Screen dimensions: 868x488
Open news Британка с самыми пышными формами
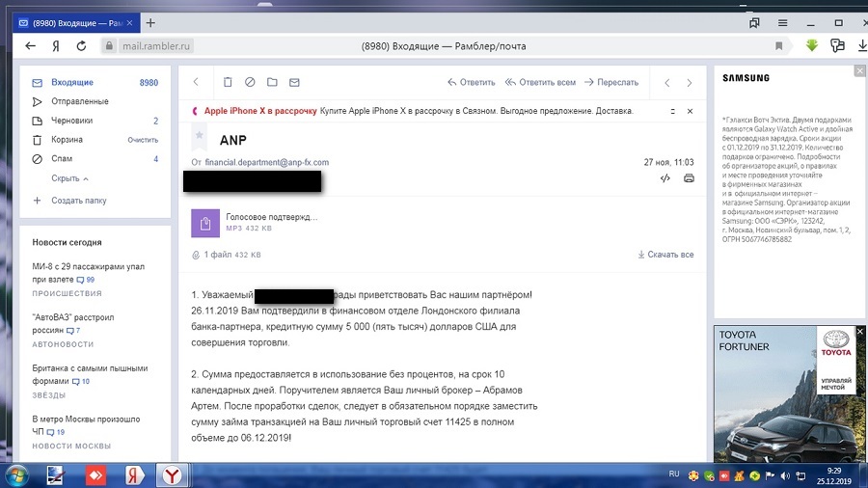click(90, 374)
